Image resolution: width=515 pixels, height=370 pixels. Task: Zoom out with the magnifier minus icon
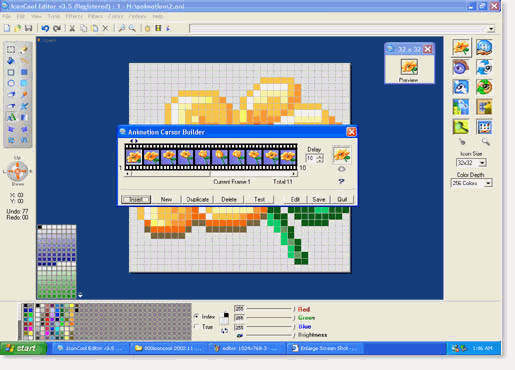[132, 28]
